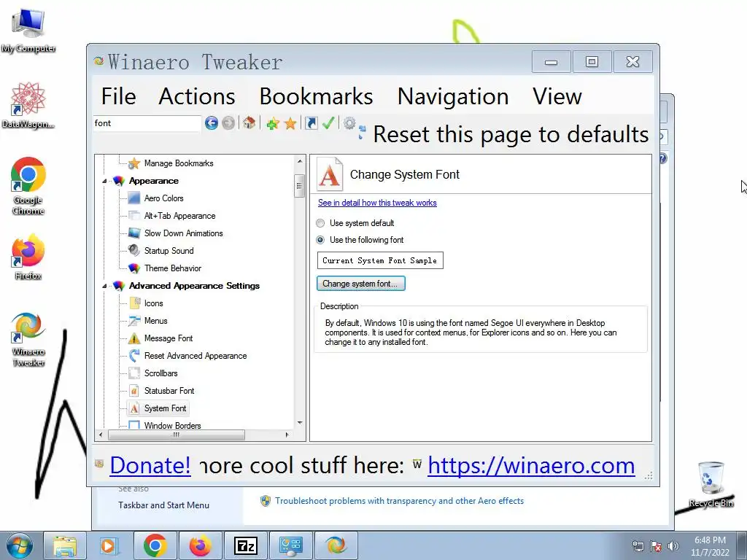Select Scrollbars tree item

pos(160,373)
